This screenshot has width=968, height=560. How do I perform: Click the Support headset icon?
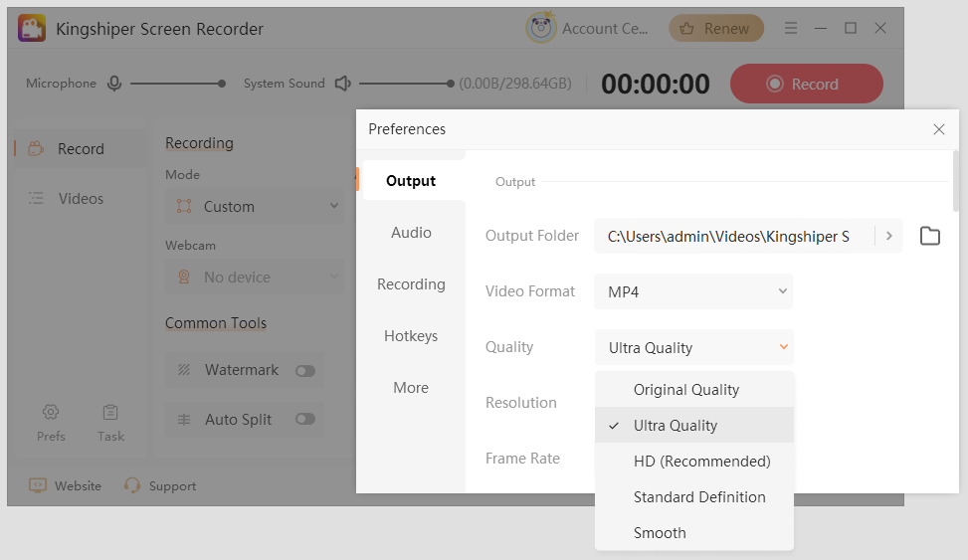131,485
